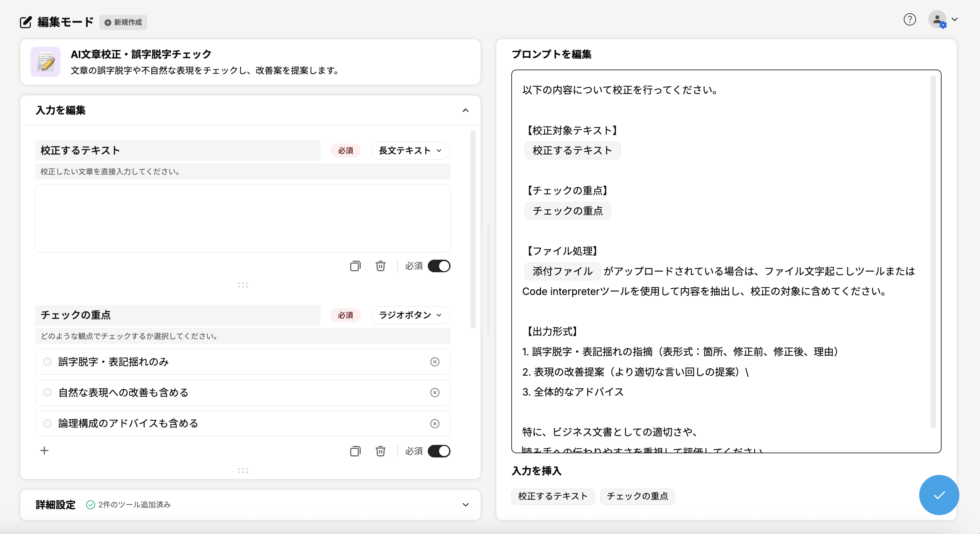Duplicate the 校正するテキスト input field

pyautogui.click(x=355, y=266)
